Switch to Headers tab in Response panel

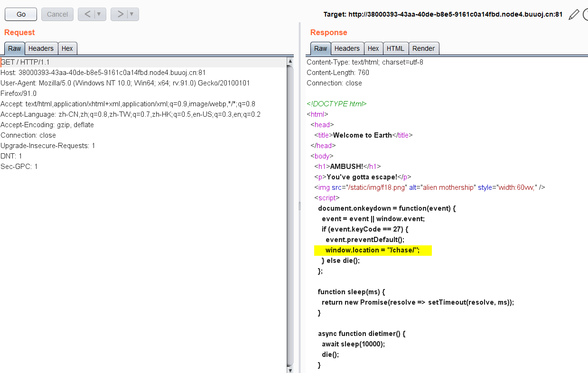pos(347,48)
